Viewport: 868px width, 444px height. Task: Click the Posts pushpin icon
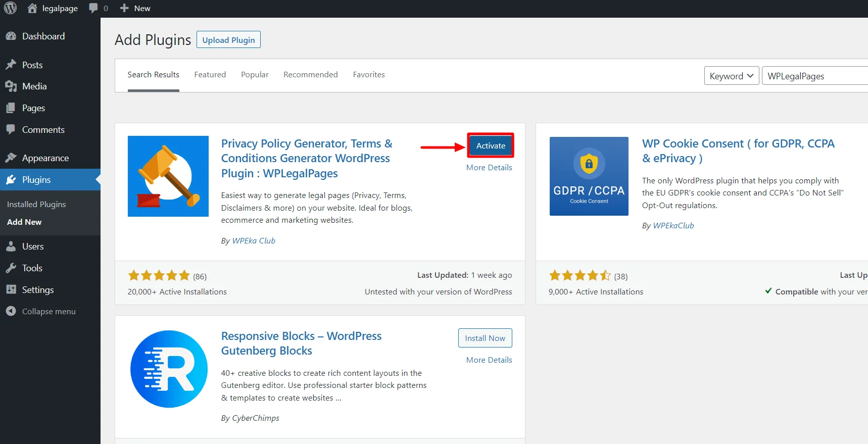pyautogui.click(x=11, y=65)
